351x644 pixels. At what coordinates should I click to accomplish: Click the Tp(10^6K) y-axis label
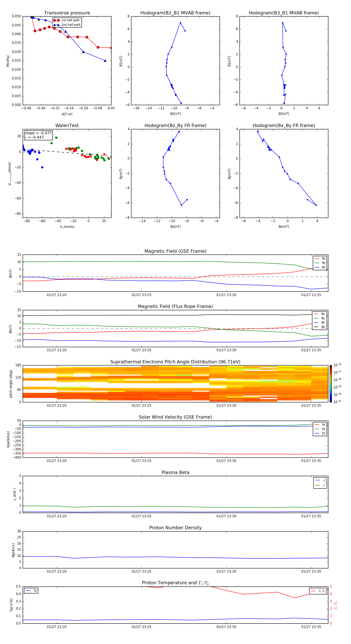pyautogui.click(x=11, y=605)
